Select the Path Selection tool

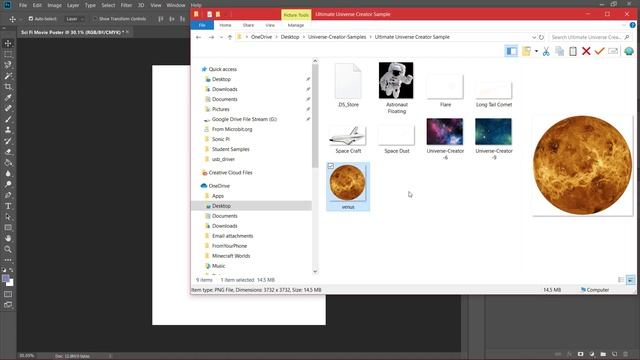click(8, 217)
